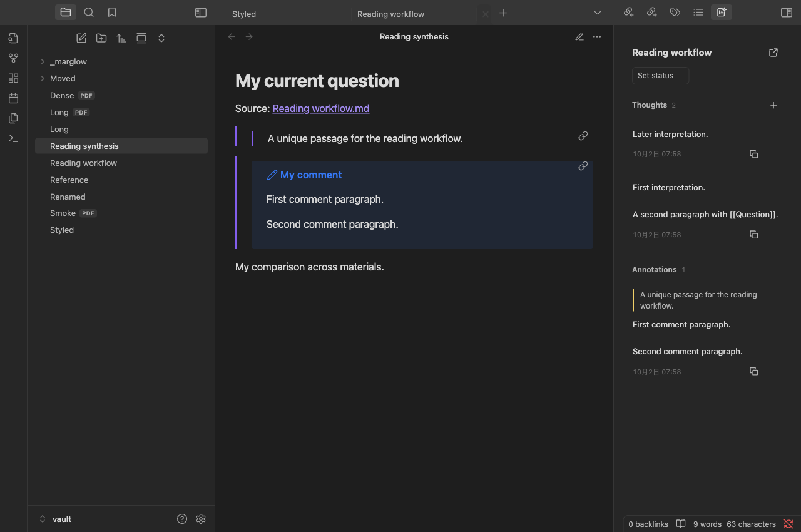801x532 pixels.
Task: Click the sync status icon
Action: click(788, 524)
